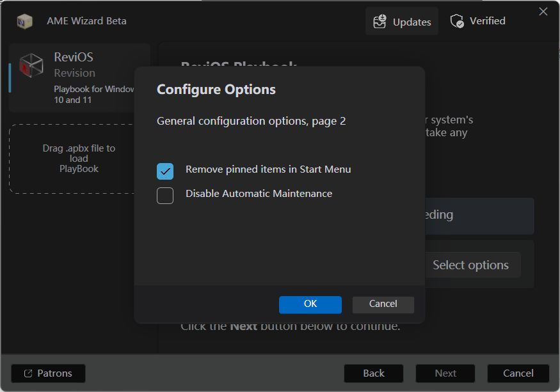Uncheck Remove pinned items checkbox
This screenshot has height=392, width=560.
click(x=165, y=171)
